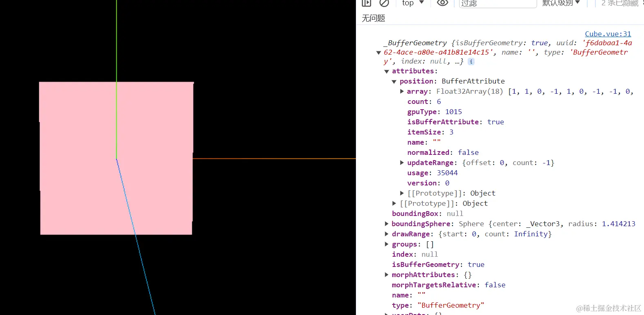Viewport: 644px width, 315px height.
Task: Toggle the console sidebar icon
Action: [366, 3]
